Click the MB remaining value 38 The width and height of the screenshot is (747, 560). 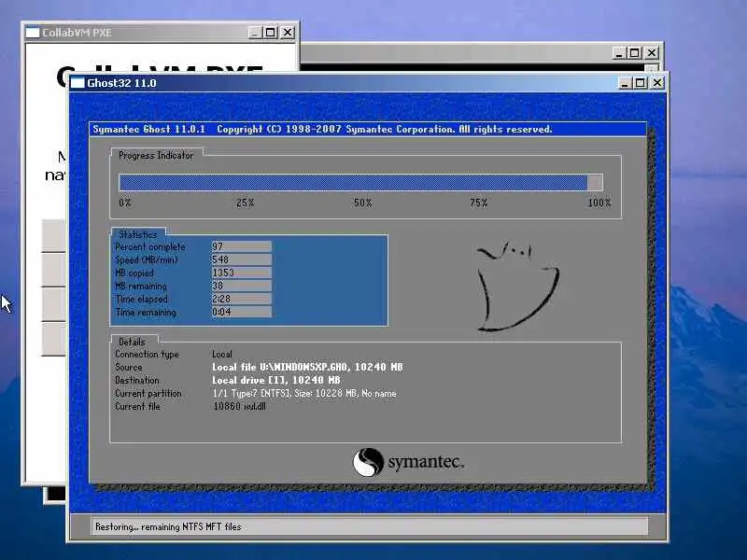(241, 286)
